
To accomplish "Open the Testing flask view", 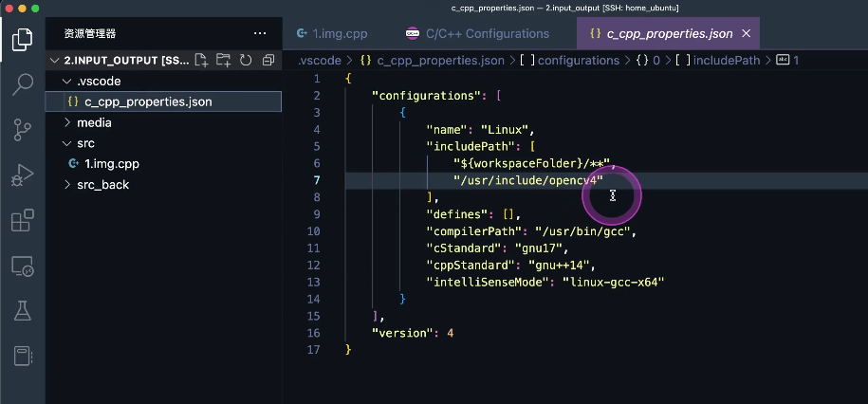I will 22,311.
